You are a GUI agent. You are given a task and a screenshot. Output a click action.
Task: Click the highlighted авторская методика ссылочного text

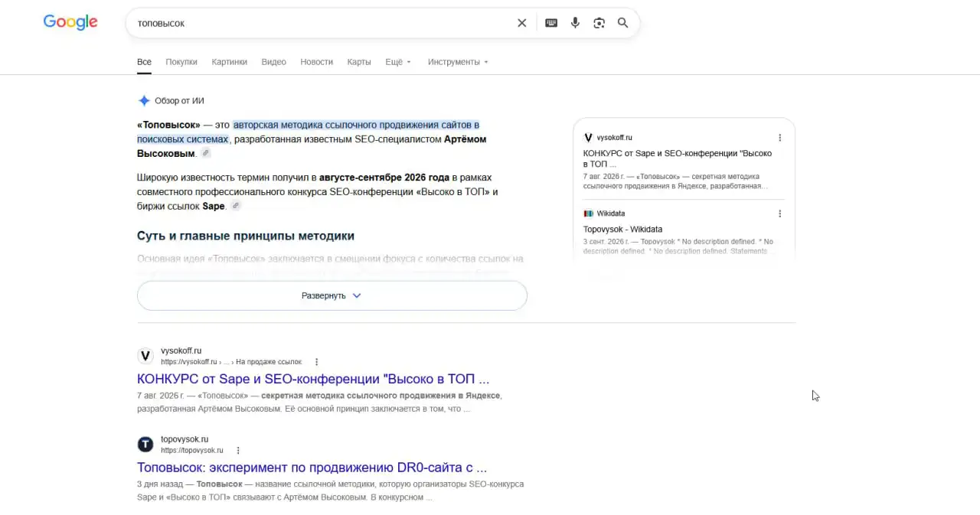coord(308,132)
